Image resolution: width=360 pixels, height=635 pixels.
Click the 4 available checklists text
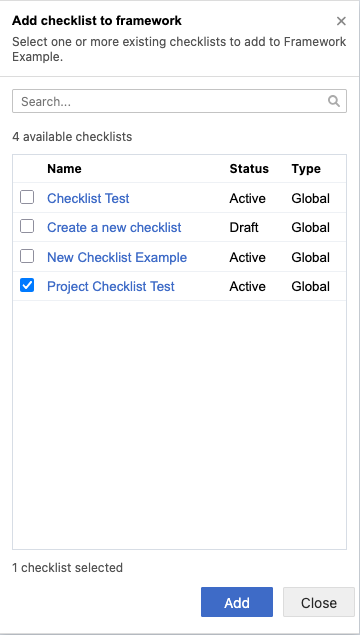click(x=72, y=137)
